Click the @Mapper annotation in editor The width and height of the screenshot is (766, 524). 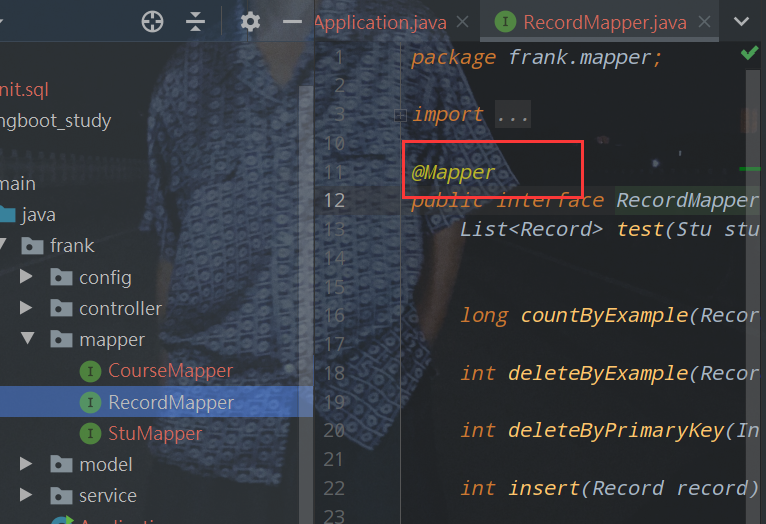(453, 172)
